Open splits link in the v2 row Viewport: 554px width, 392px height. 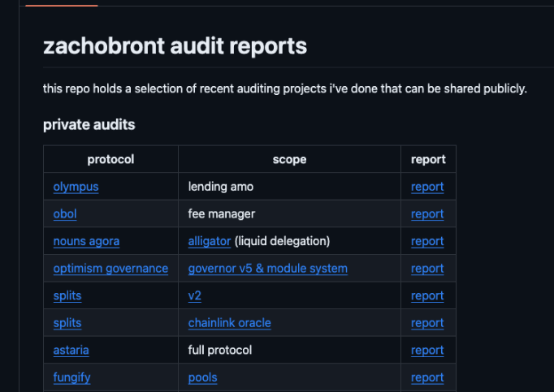pos(67,295)
